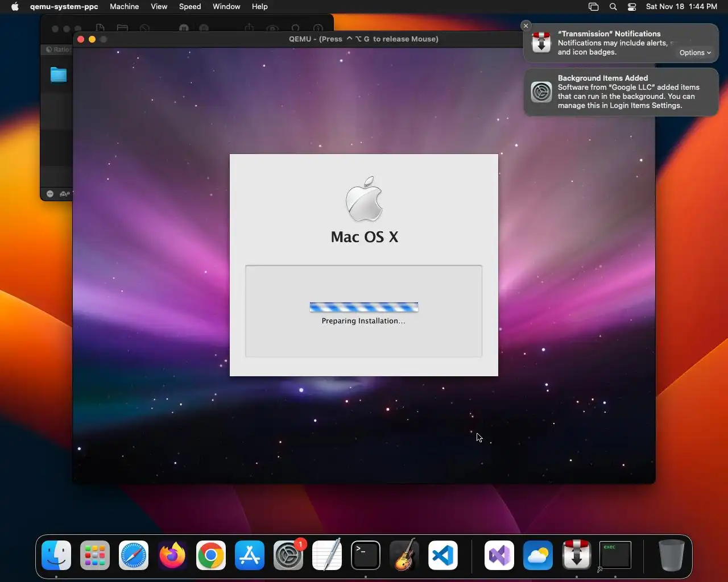
Task: Open Terminal from the Dock
Action: pos(366,555)
